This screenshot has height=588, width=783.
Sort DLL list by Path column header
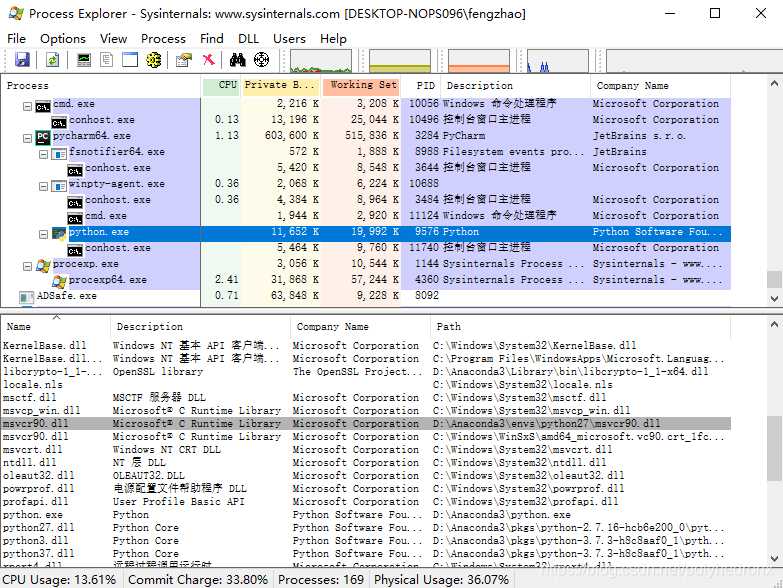580,326
